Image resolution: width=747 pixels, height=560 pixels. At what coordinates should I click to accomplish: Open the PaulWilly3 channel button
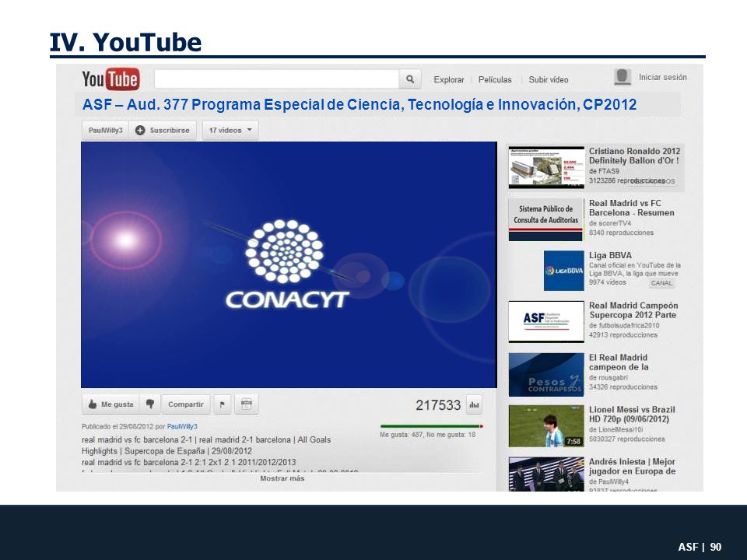[105, 130]
